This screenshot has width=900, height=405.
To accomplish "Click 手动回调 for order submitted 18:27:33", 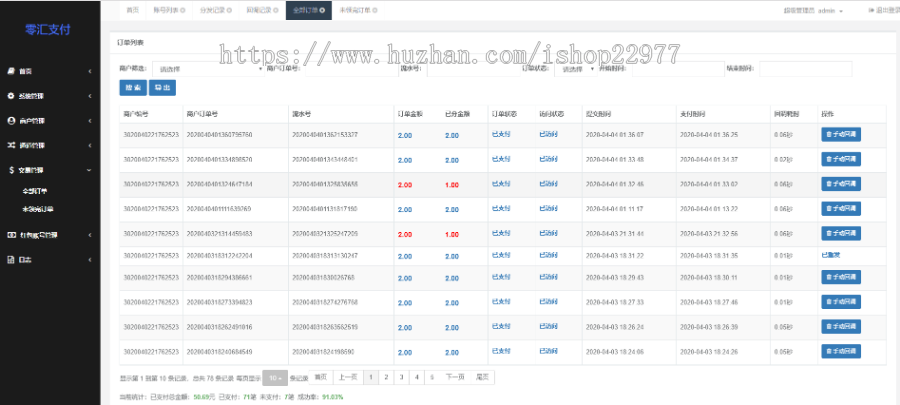I will (841, 302).
